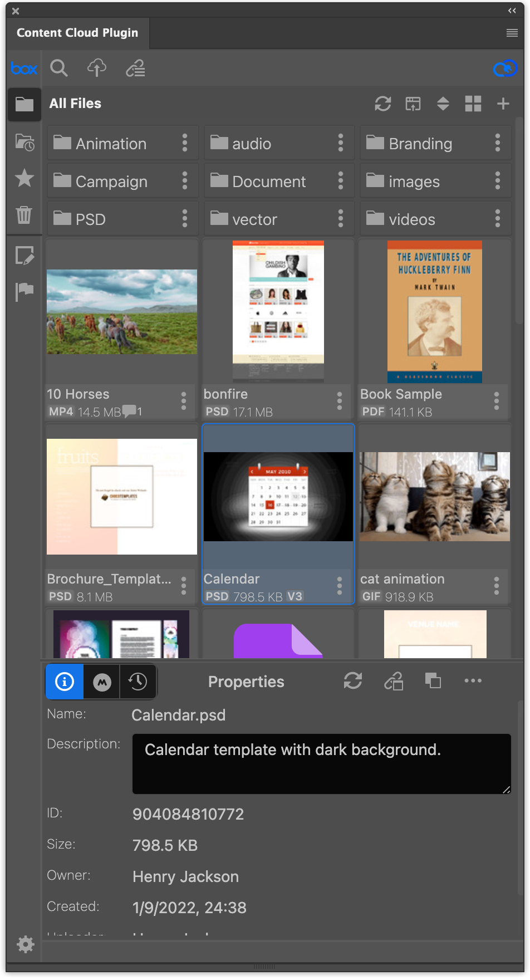Click the search magnifier icon
The width and height of the screenshot is (530, 980).
coord(59,68)
